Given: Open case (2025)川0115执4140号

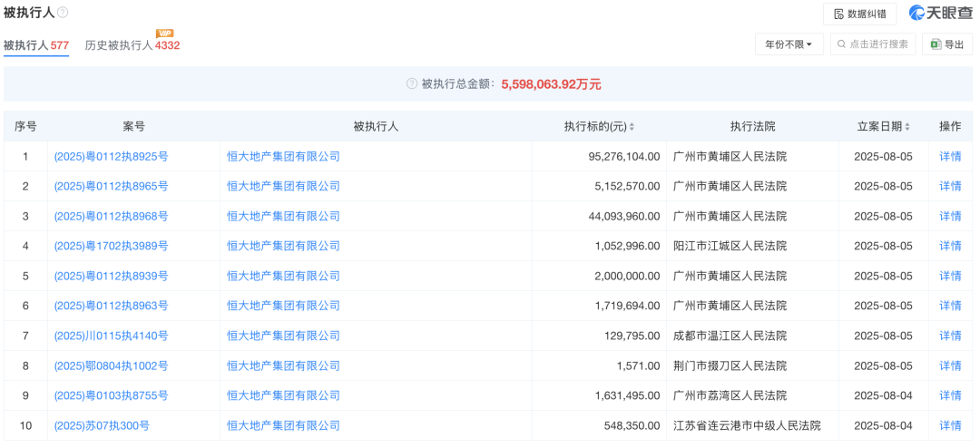Looking at the screenshot, I should click(x=112, y=336).
